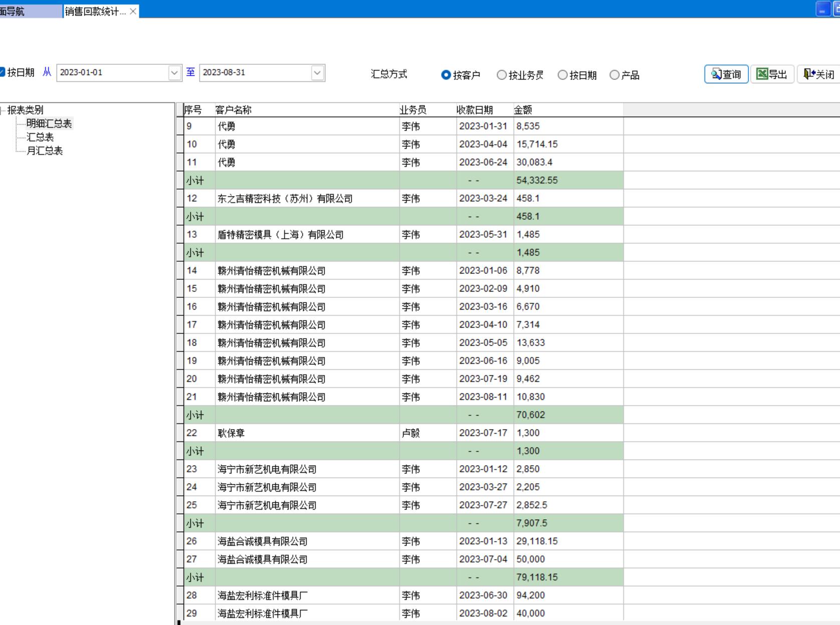
Task: Click the 查询 search button
Action: (726, 74)
